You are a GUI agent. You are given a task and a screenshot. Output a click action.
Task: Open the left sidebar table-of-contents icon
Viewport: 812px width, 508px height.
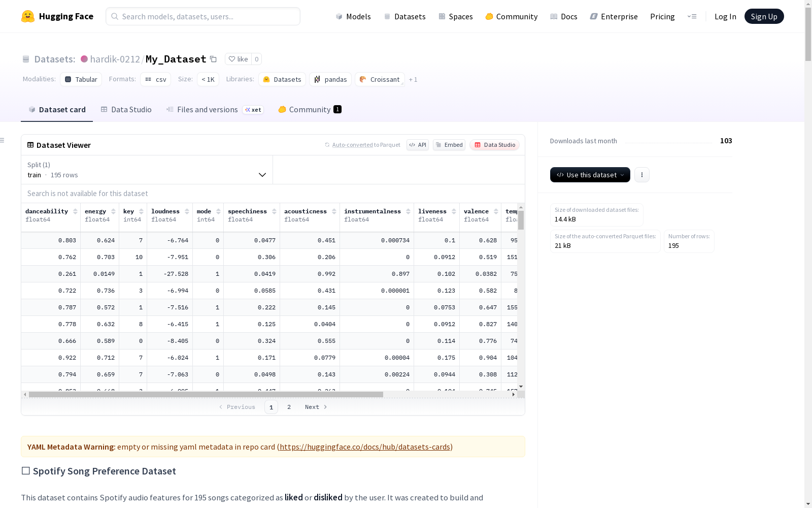2,140
